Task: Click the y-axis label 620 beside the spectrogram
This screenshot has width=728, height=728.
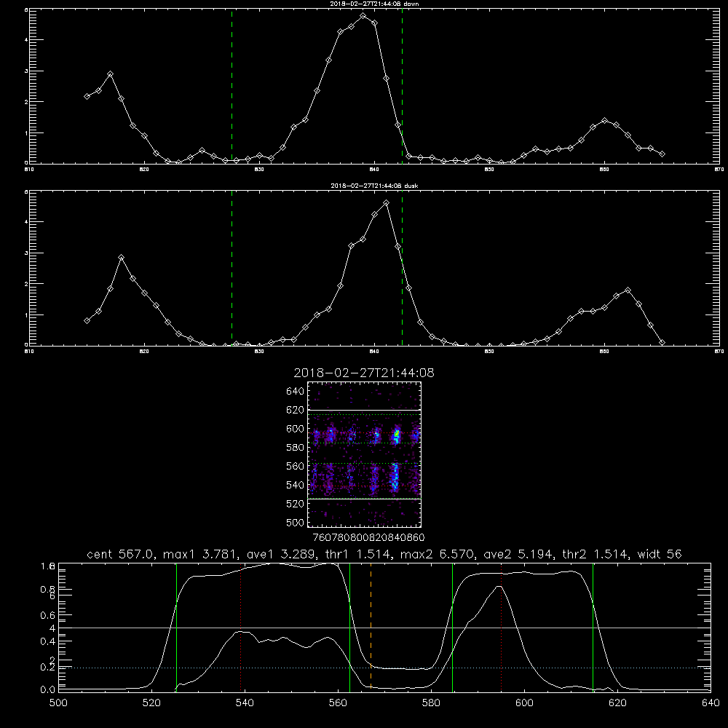Action: point(296,410)
